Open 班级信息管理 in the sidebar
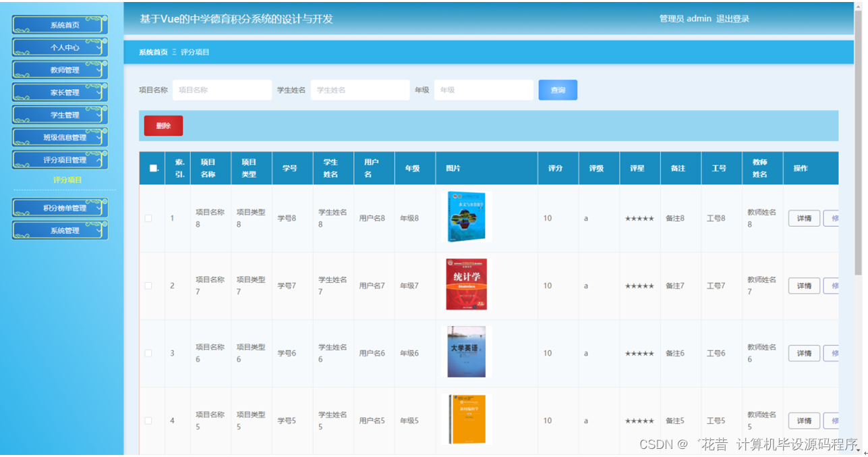 59,137
